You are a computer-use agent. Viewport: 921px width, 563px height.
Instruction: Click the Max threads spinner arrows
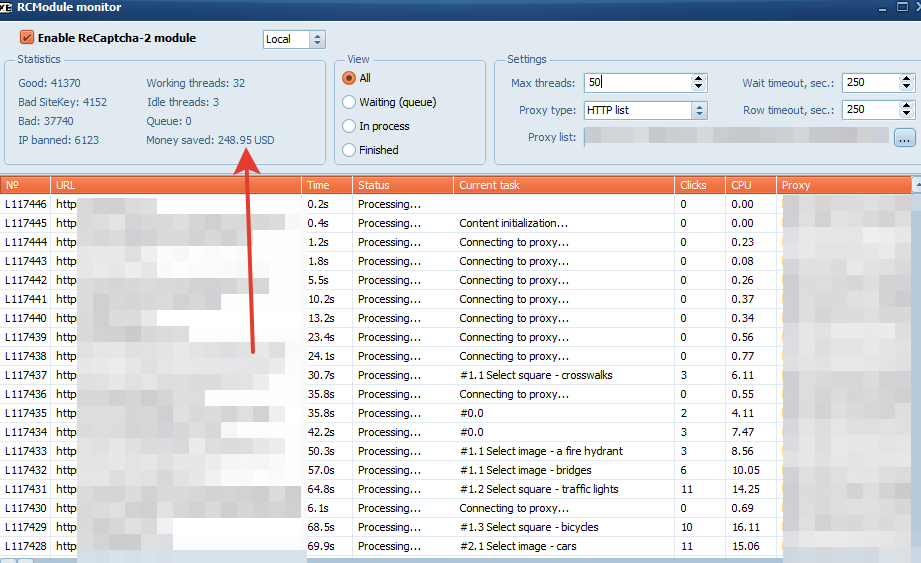coord(698,83)
